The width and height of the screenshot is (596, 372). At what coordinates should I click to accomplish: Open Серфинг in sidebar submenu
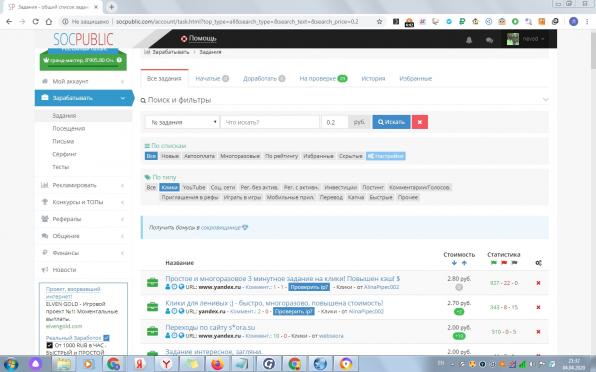(x=65, y=154)
